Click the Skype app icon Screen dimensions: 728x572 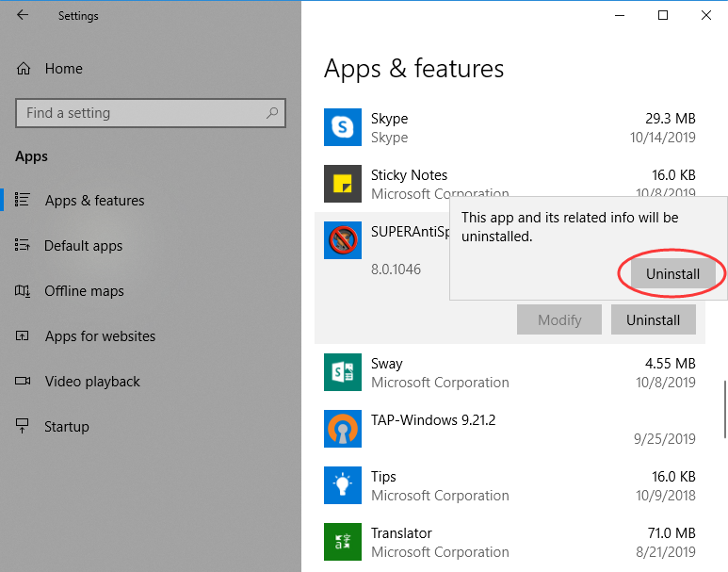(x=343, y=127)
